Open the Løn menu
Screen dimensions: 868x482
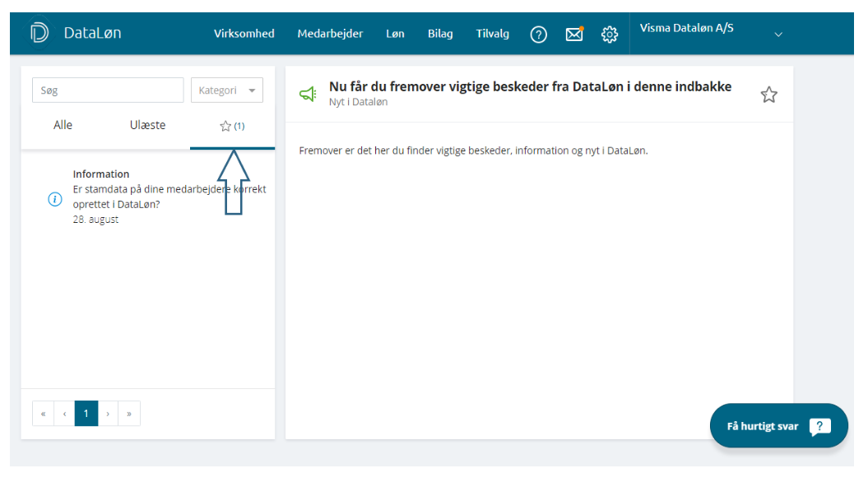395,34
